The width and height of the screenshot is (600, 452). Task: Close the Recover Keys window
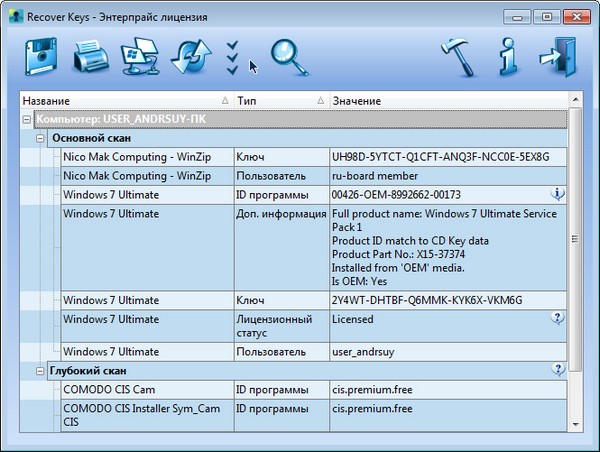point(577,17)
